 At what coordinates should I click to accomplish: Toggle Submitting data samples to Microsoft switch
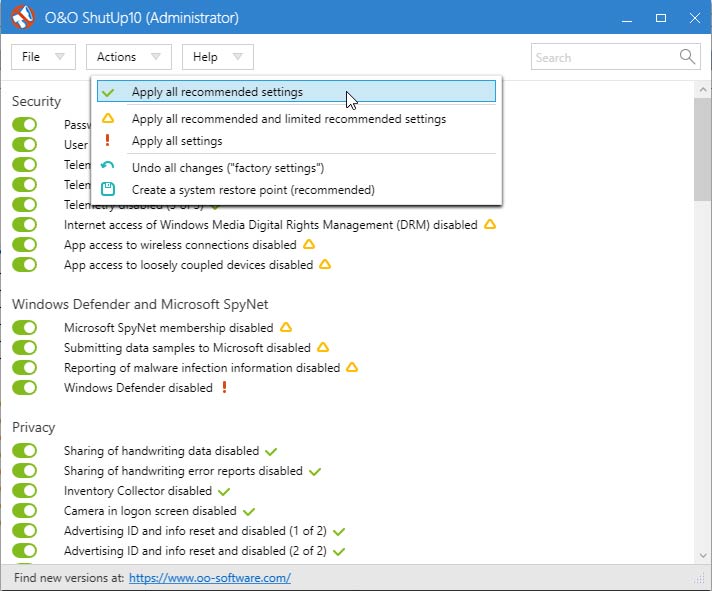click(x=25, y=348)
